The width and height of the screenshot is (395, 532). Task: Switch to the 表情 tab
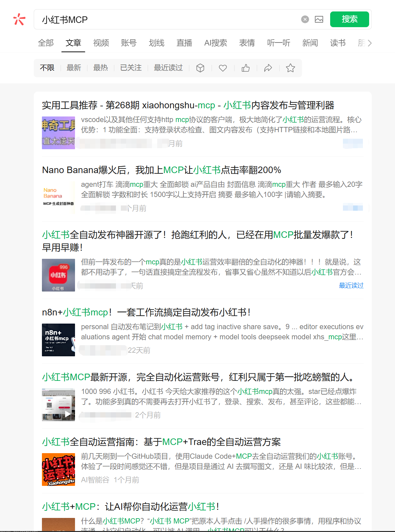(247, 43)
